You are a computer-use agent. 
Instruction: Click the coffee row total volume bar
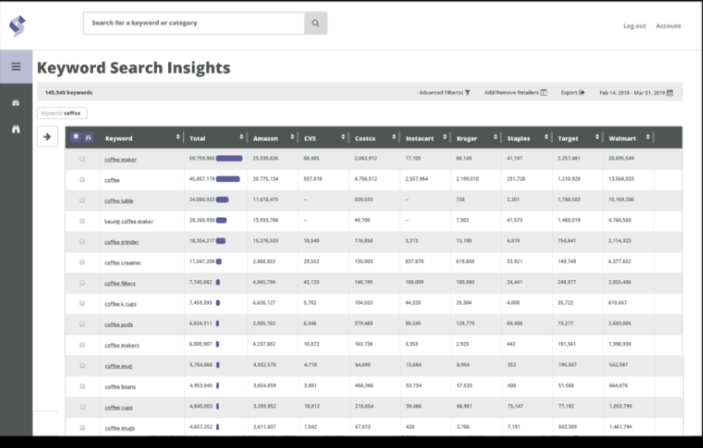click(x=228, y=179)
